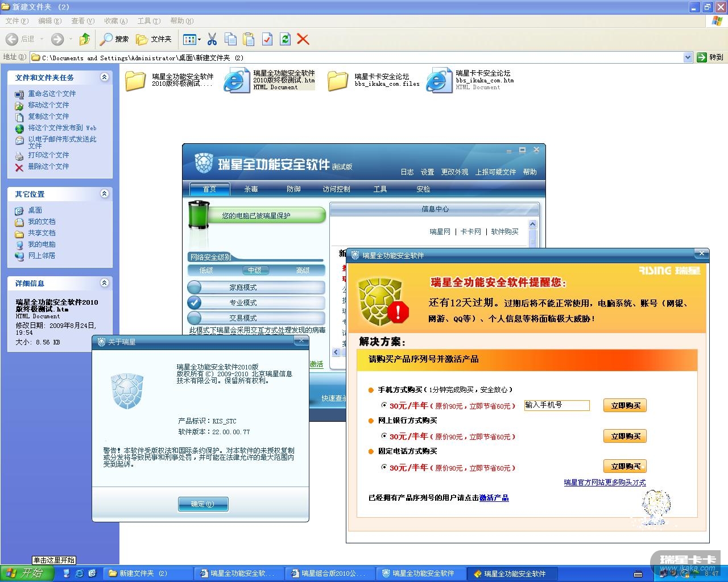Switch to the 访问控制 tab in Rising
This screenshot has width=728, height=582.
point(337,189)
